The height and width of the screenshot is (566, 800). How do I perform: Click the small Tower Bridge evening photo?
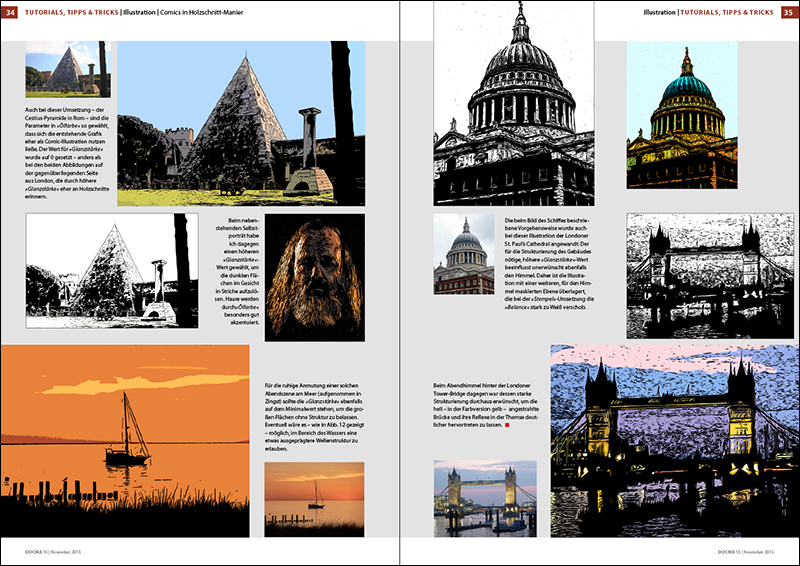point(485,498)
